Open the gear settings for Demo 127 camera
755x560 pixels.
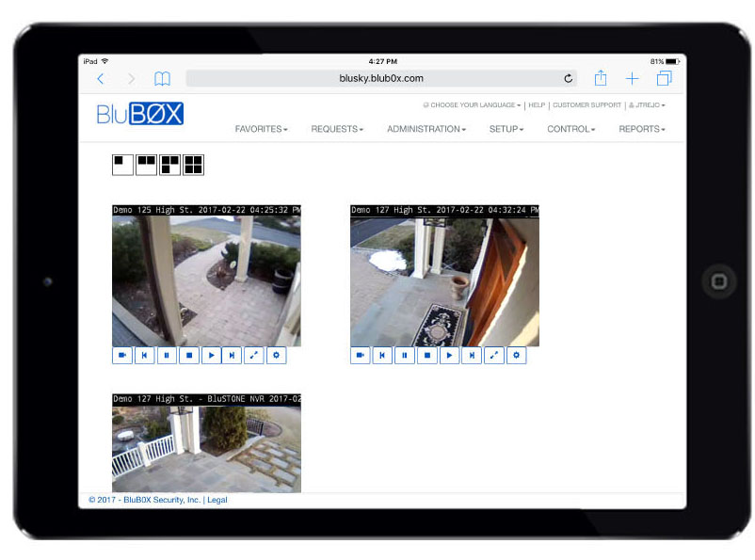click(518, 355)
